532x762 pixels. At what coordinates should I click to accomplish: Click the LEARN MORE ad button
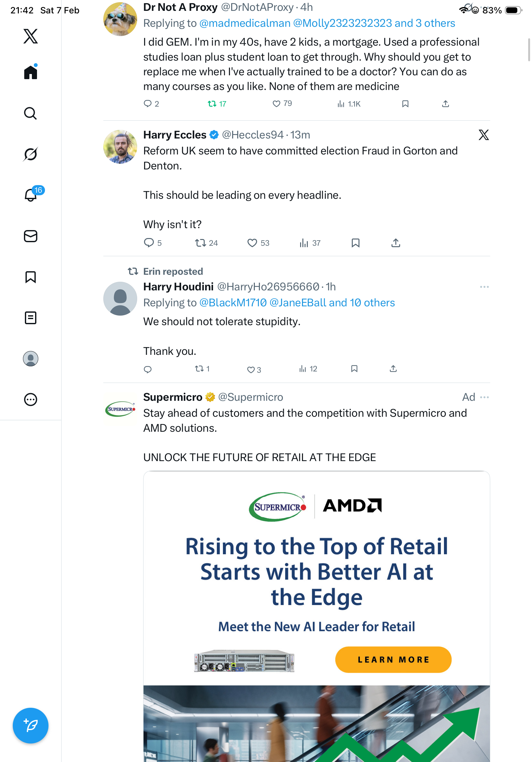pyautogui.click(x=393, y=660)
